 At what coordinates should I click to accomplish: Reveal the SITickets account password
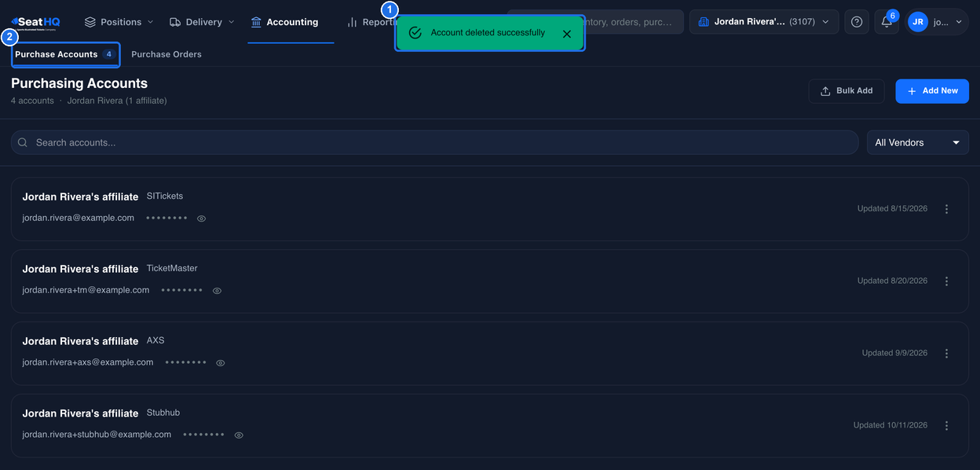click(x=202, y=218)
